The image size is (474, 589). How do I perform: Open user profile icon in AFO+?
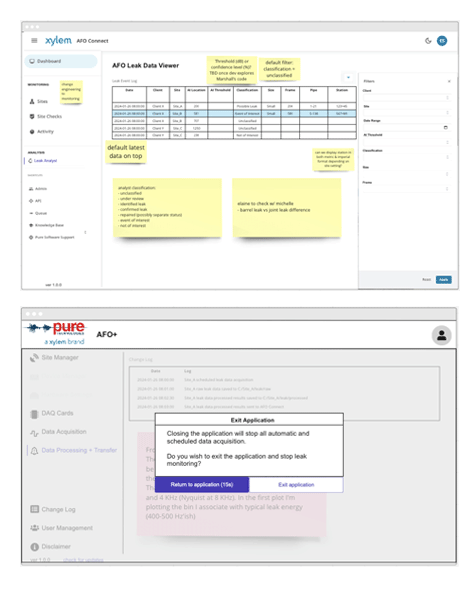click(x=441, y=335)
